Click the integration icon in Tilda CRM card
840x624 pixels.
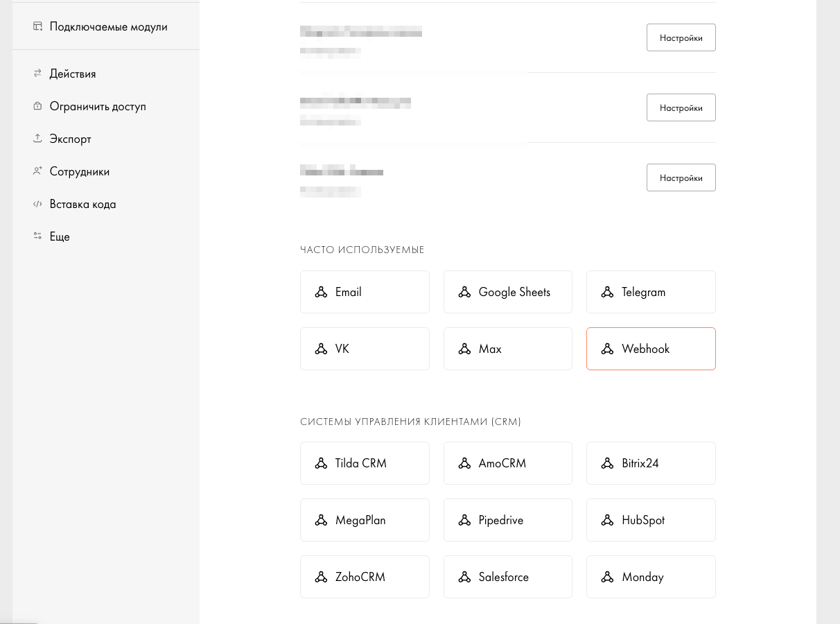click(321, 463)
